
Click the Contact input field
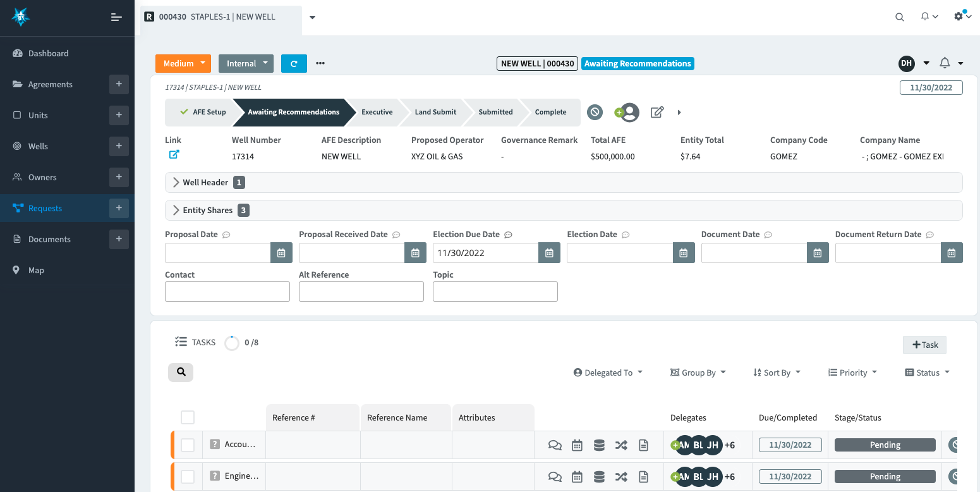point(227,292)
